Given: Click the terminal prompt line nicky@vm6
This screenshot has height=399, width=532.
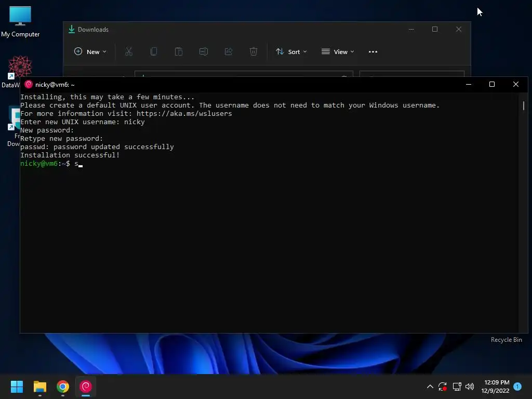Looking at the screenshot, I should pos(51,164).
